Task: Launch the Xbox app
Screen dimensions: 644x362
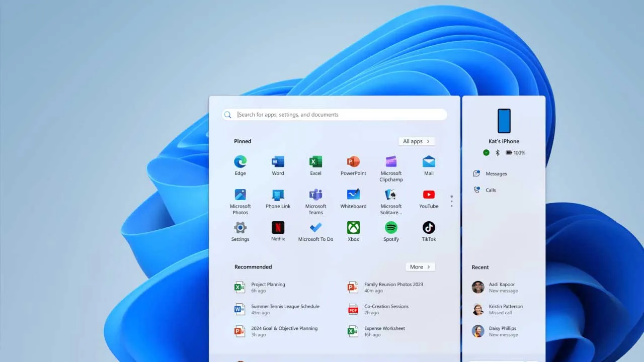Action: click(353, 231)
